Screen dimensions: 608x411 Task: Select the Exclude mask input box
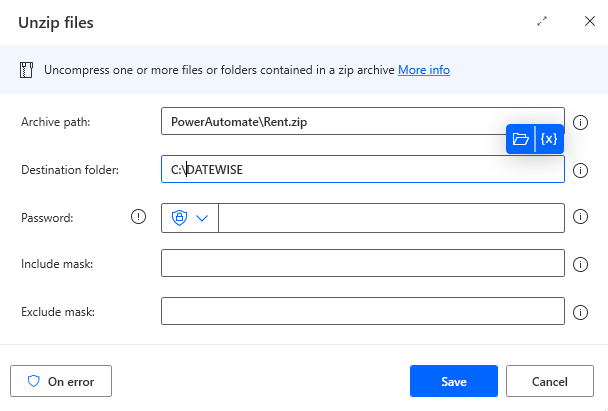[x=362, y=312]
